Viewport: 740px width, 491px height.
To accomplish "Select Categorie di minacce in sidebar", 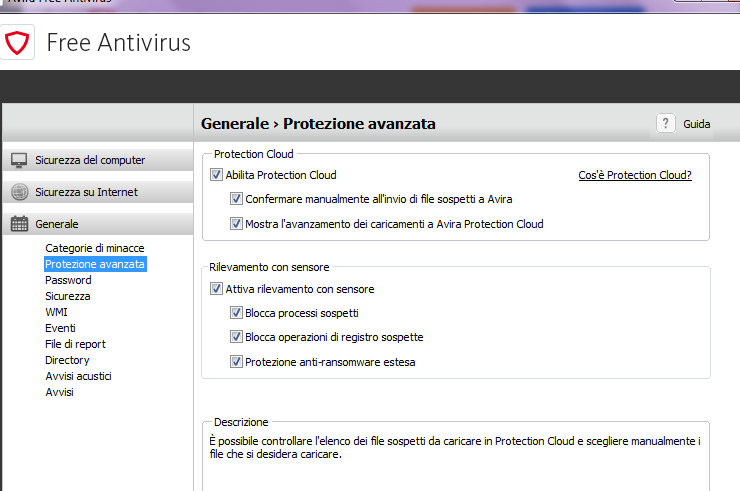I will coord(94,248).
